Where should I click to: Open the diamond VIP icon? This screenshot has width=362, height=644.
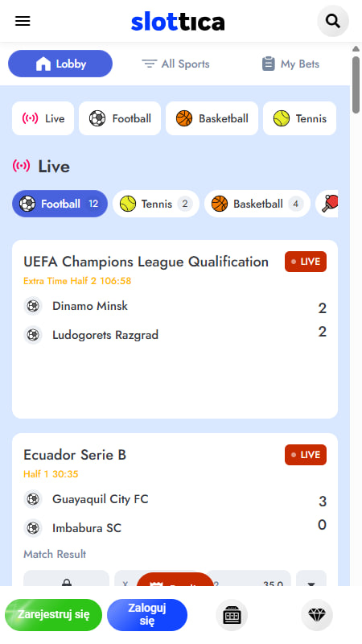pyautogui.click(x=317, y=615)
